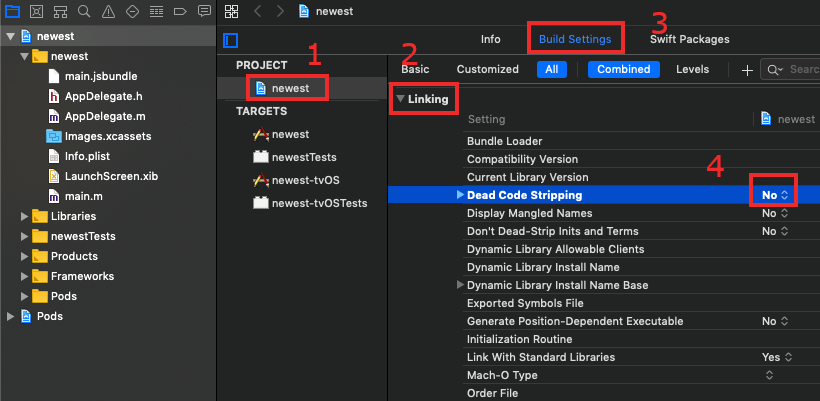Collapse the newest project root triangle
820x401 pixels.
pyautogui.click(x=10, y=37)
